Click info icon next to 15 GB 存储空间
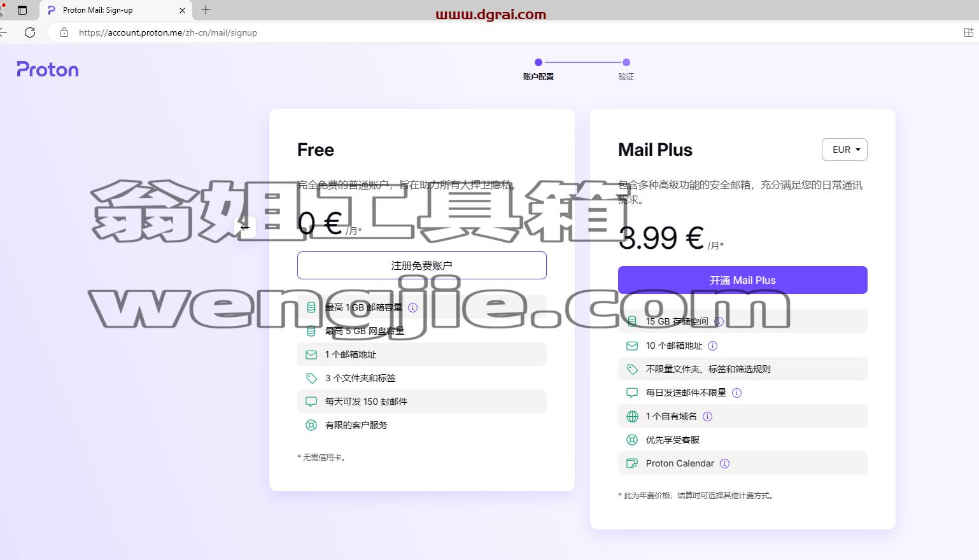This screenshot has height=560, width=979. point(719,321)
